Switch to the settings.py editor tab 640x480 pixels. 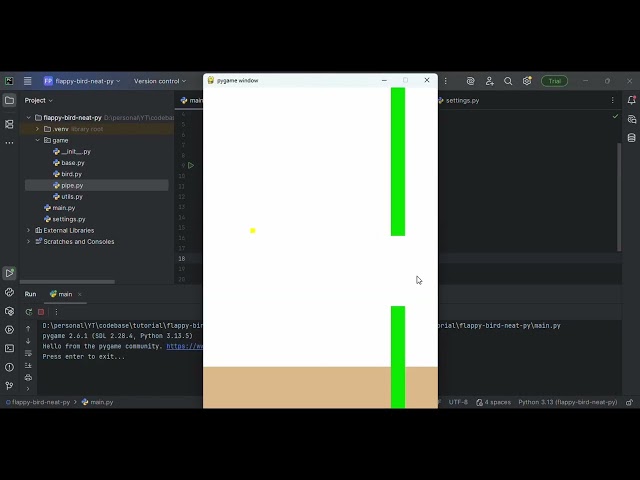[x=459, y=100]
